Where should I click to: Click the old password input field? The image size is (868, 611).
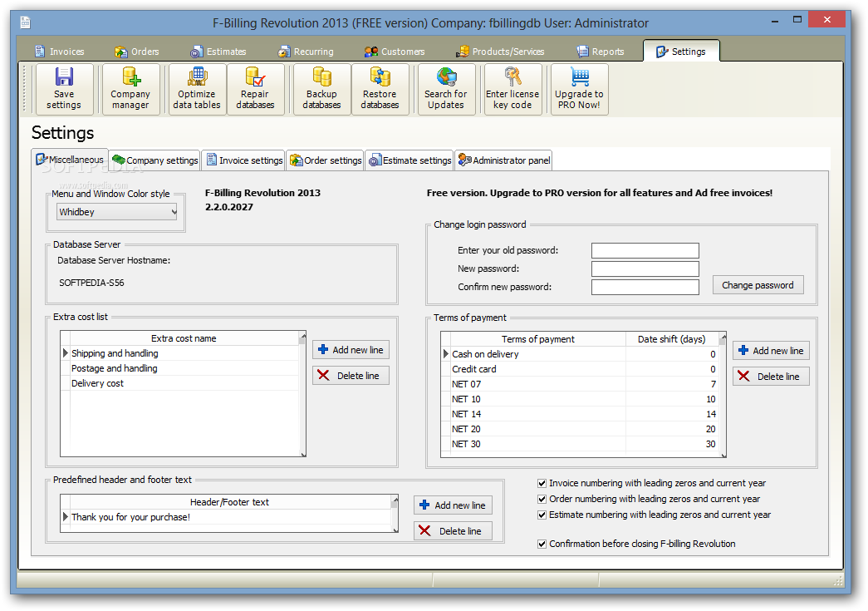(645, 250)
